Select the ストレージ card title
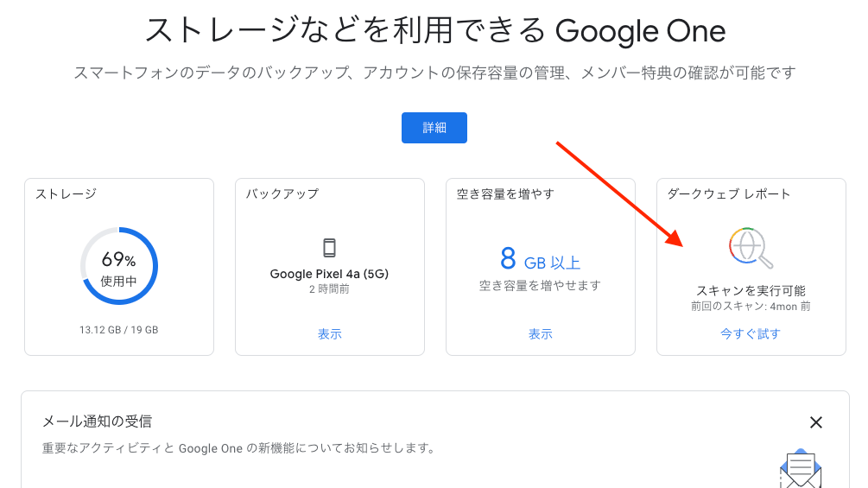Viewport: 868px width, 488px height. coord(66,193)
